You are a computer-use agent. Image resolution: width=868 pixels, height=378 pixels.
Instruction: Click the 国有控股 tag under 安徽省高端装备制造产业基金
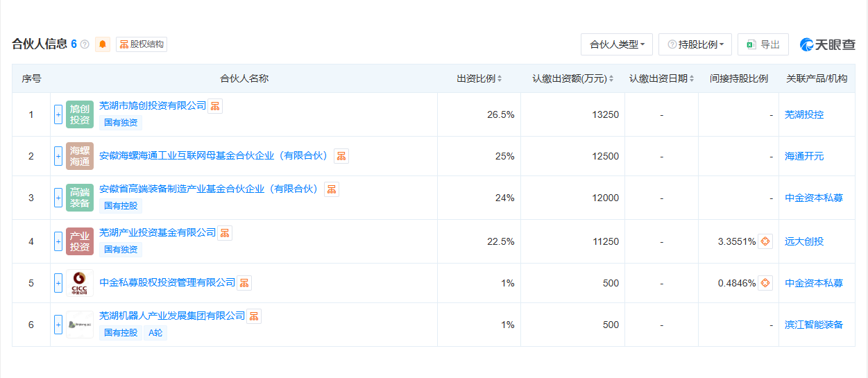coord(121,206)
